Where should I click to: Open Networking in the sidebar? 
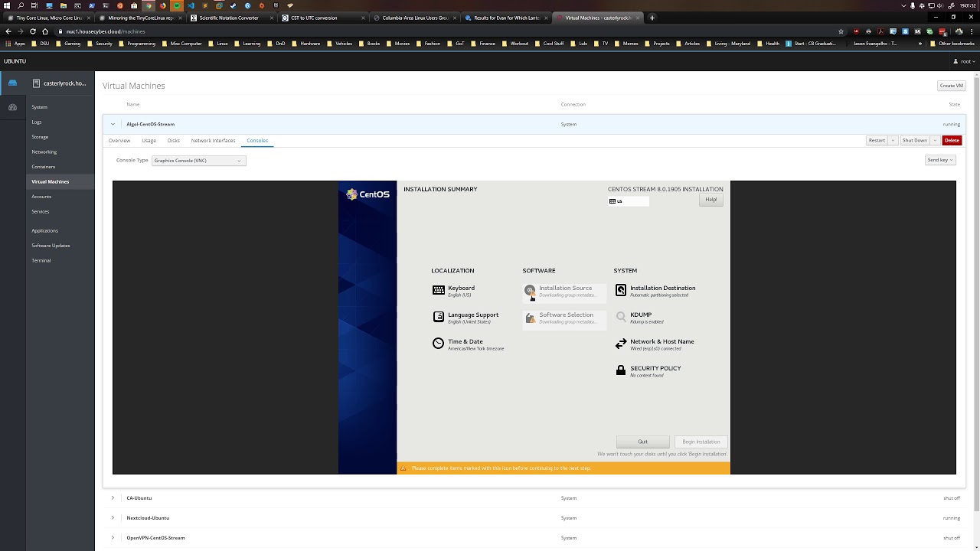[x=44, y=152]
